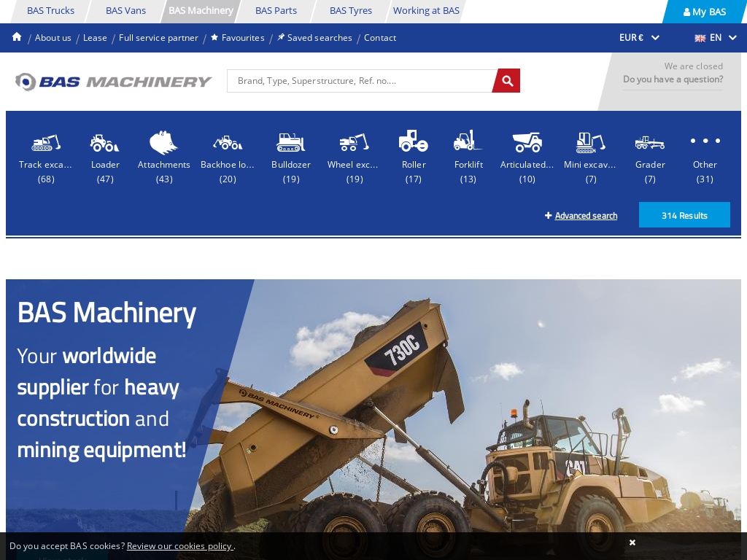Switch to the BAS Trucks tab
The image size is (747, 560).
(50, 10)
